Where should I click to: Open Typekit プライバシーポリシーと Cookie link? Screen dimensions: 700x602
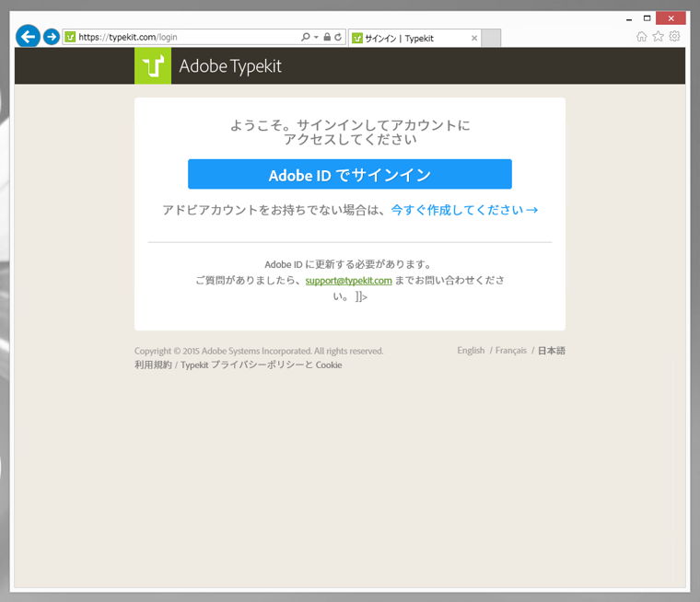pyautogui.click(x=262, y=365)
